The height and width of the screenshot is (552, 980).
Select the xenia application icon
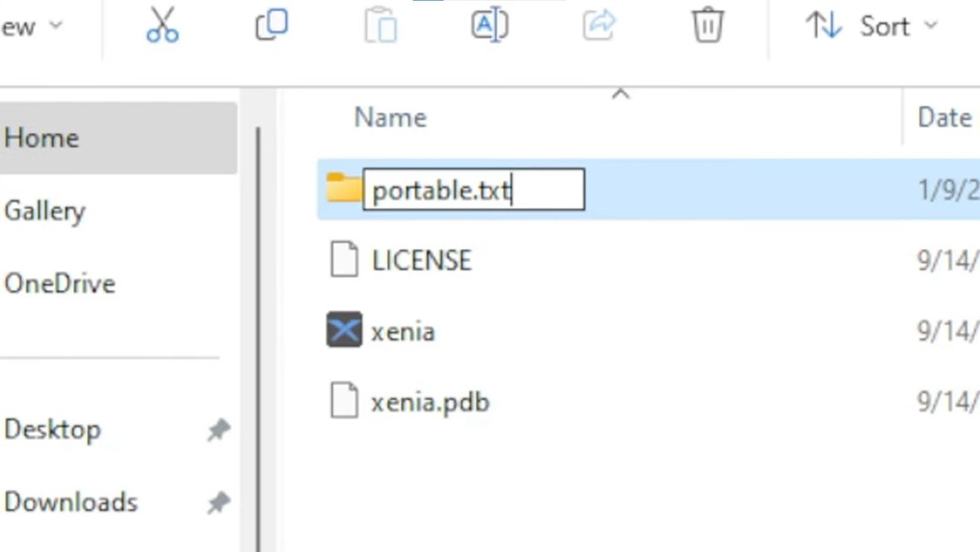pos(344,331)
